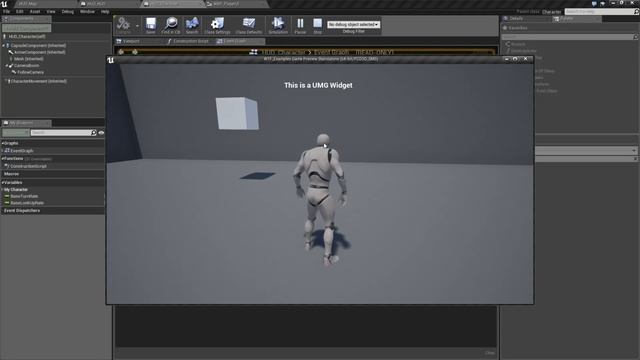Click the My Blueprint search magnifier icon
640x360 pixels.
(x=93, y=133)
